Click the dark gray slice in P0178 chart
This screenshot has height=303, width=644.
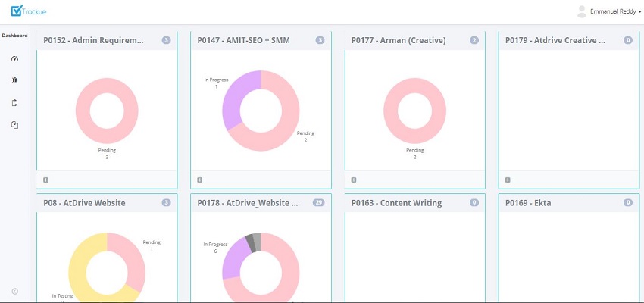tap(249, 242)
